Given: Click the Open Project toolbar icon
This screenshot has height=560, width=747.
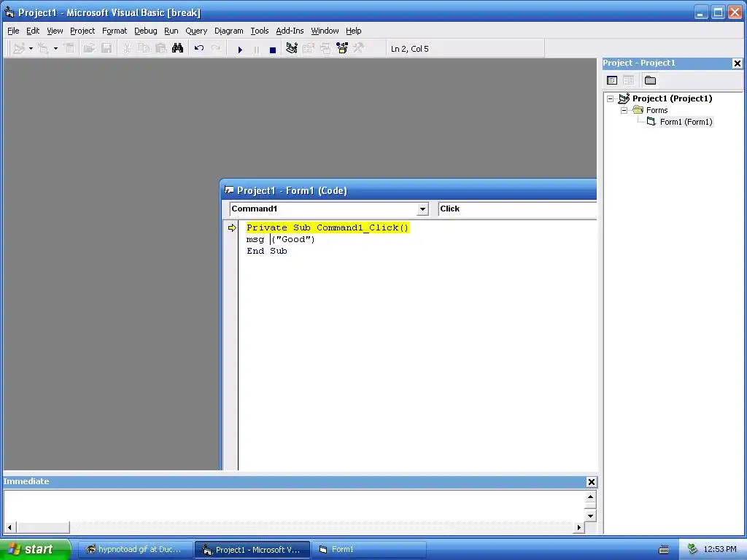Looking at the screenshot, I should 89,49.
